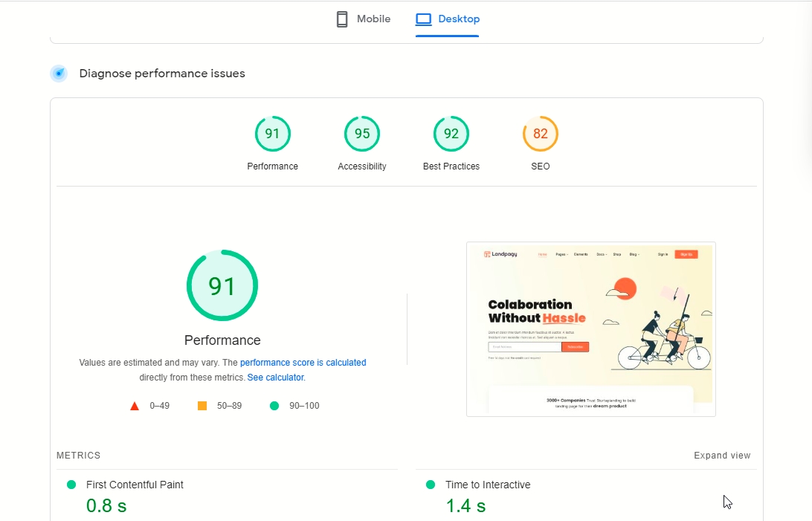812x521 pixels.
Task: Click the mobile phone icon
Action: (342, 19)
